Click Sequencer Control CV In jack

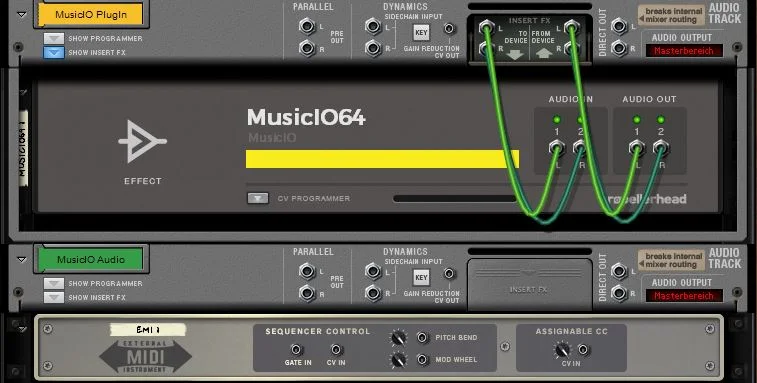[336, 349]
